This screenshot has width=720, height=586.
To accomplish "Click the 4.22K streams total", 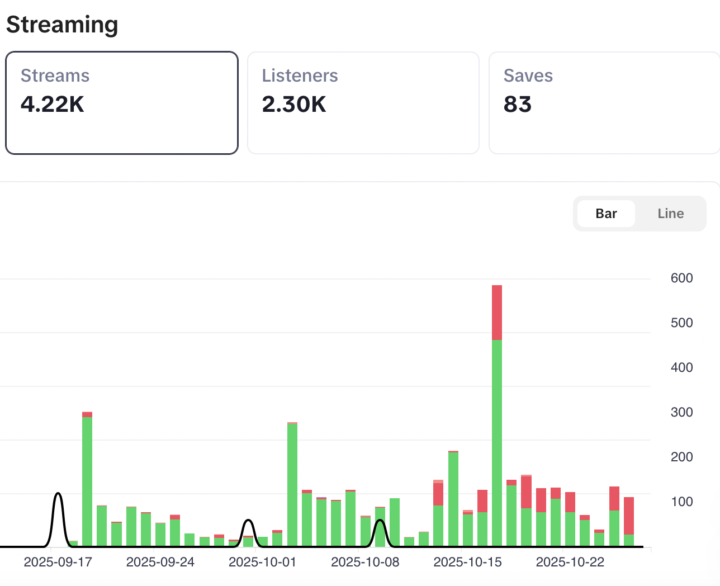I will 52,102.
